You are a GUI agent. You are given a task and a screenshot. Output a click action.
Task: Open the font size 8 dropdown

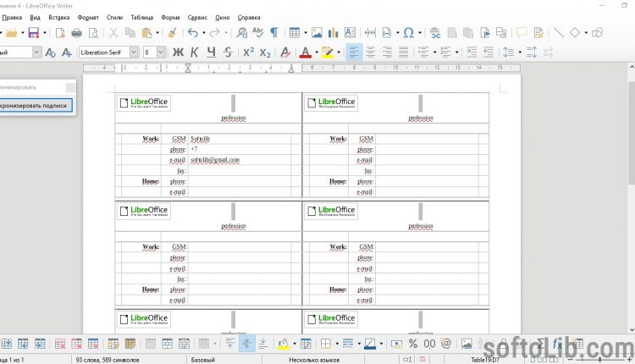tap(161, 52)
